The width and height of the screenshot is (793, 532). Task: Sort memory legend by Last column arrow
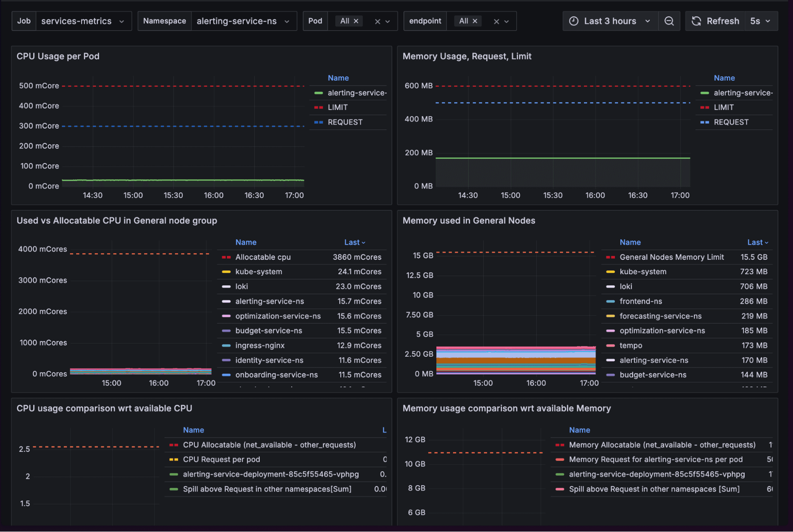(766, 243)
